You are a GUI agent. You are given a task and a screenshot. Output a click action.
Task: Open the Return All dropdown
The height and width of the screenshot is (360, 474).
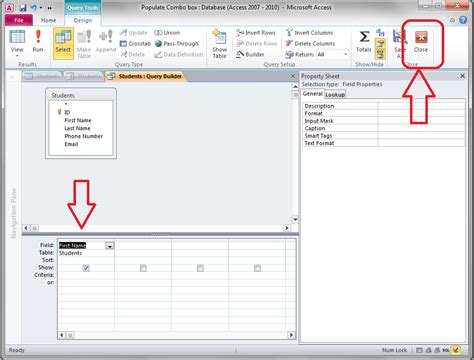(346, 54)
